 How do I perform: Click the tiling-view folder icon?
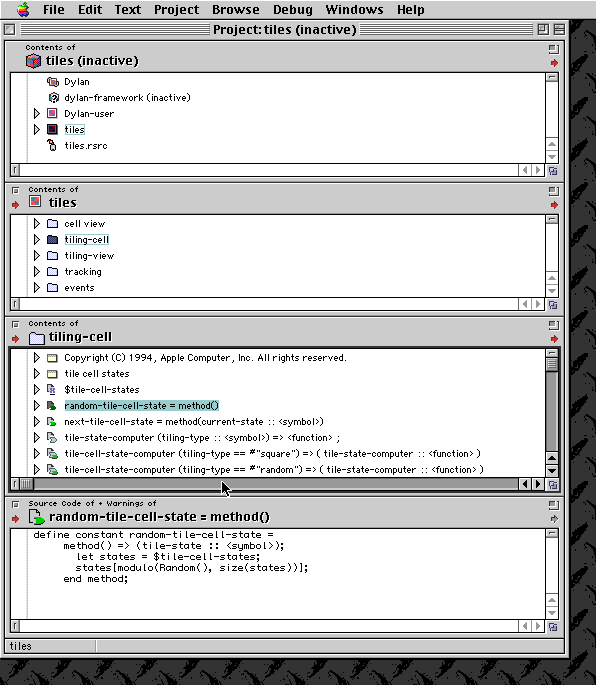[52, 256]
